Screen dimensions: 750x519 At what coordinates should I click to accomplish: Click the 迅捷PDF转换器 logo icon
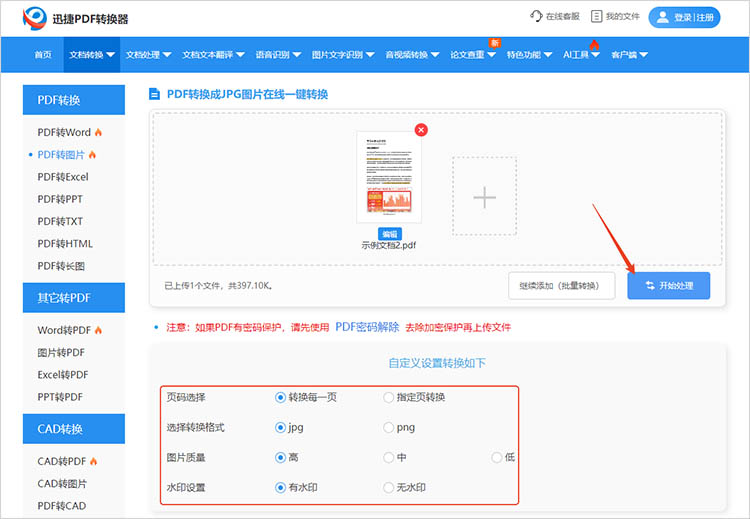tap(34, 19)
